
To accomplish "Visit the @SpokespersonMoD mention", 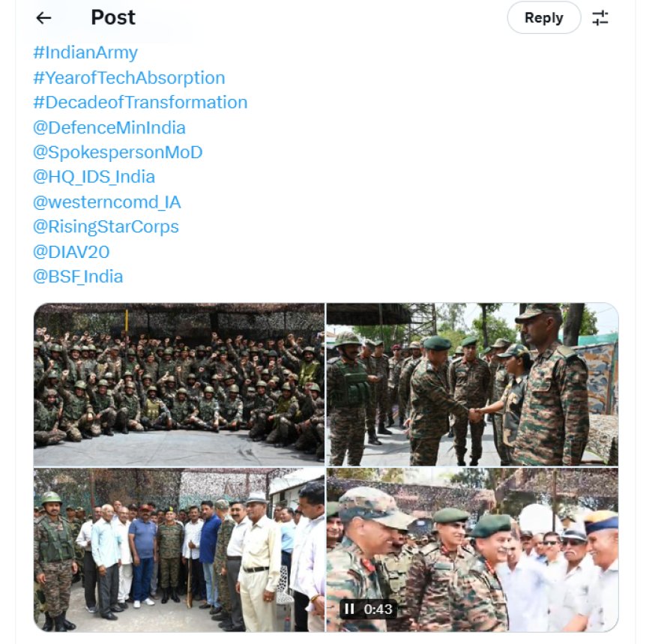I will pos(118,152).
